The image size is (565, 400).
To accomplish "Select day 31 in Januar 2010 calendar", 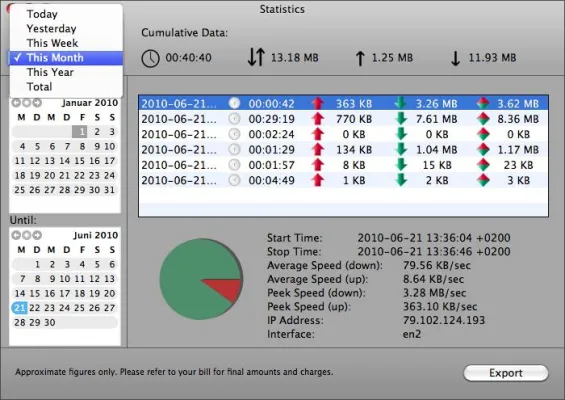I will tap(110, 190).
